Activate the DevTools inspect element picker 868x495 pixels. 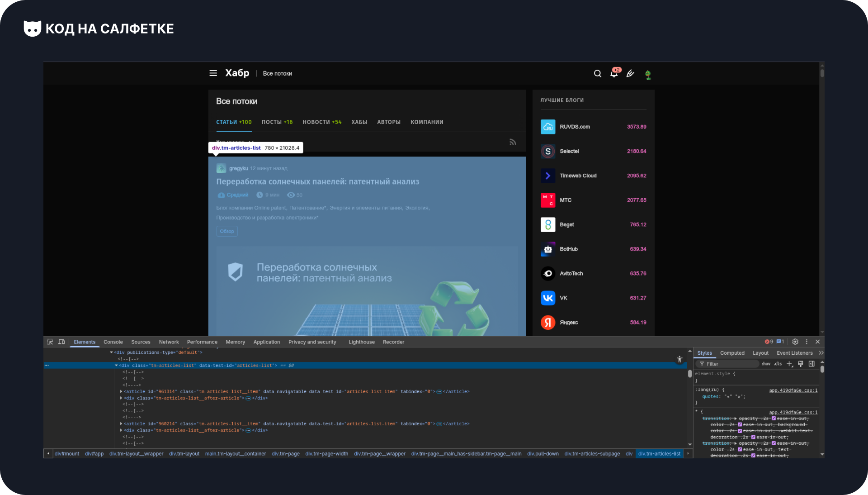(x=50, y=342)
